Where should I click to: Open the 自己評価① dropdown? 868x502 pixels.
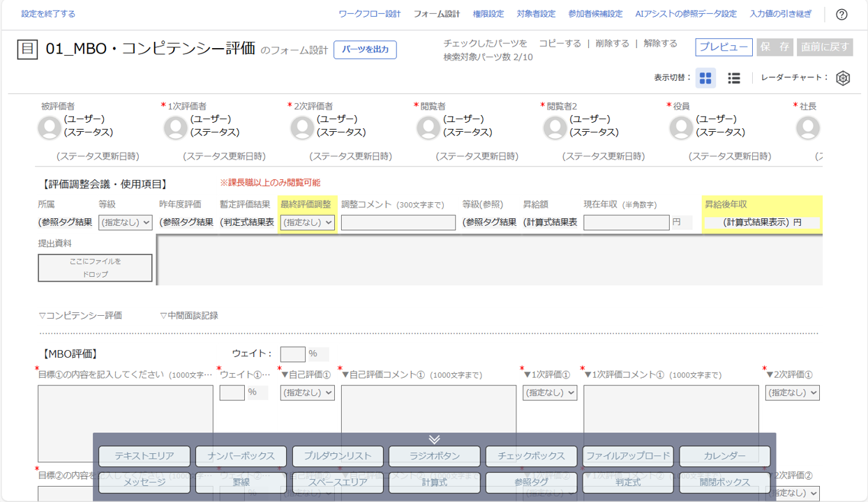point(307,393)
